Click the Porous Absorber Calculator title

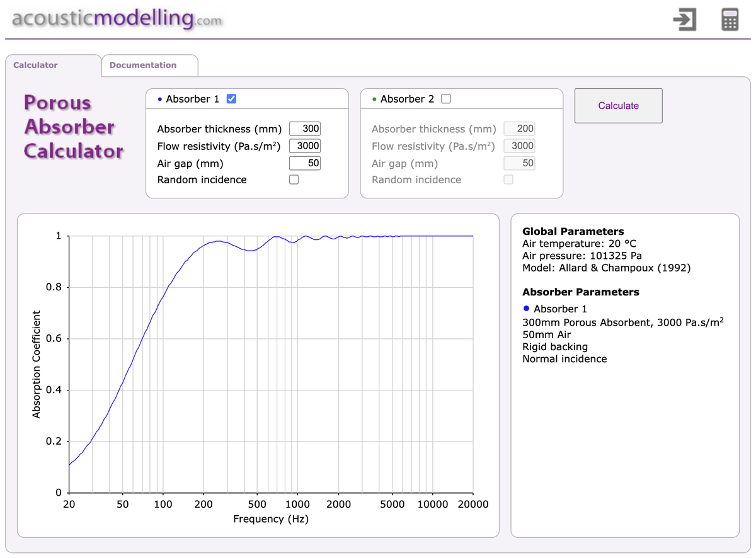[74, 127]
